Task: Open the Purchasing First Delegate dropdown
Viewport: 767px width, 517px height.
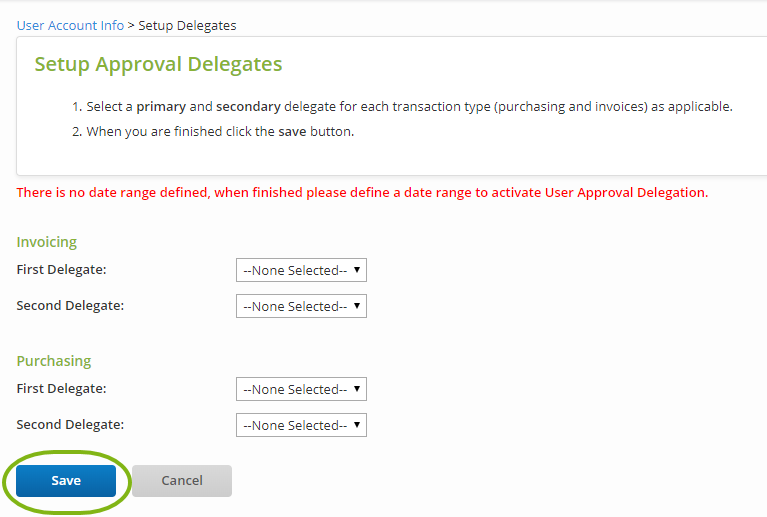Action: [x=301, y=389]
